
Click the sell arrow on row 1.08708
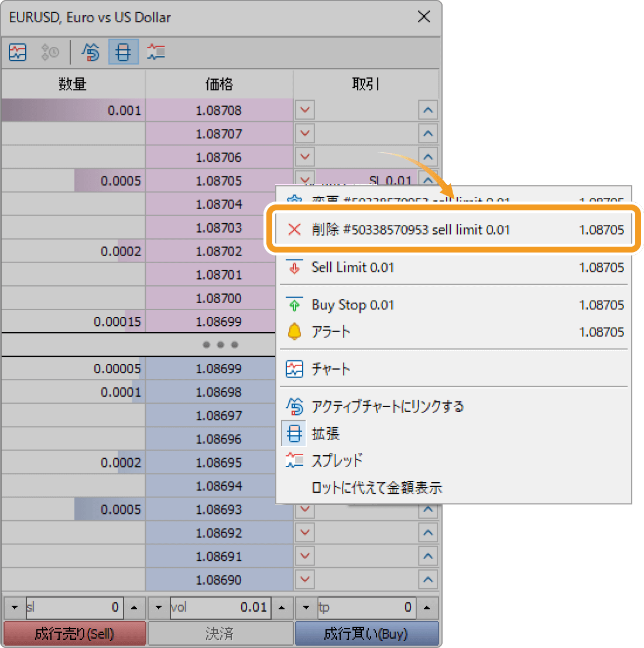point(305,110)
